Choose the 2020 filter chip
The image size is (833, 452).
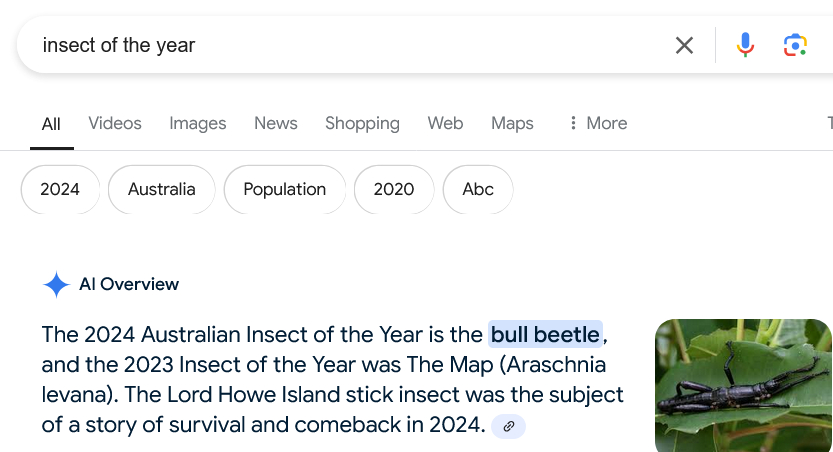(x=394, y=189)
